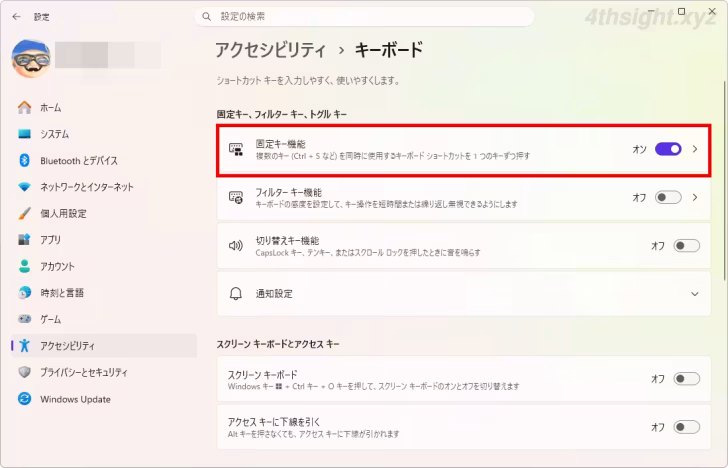728x468 pixels.
Task: Open 時刻と言語 settings category
Action: [104, 292]
